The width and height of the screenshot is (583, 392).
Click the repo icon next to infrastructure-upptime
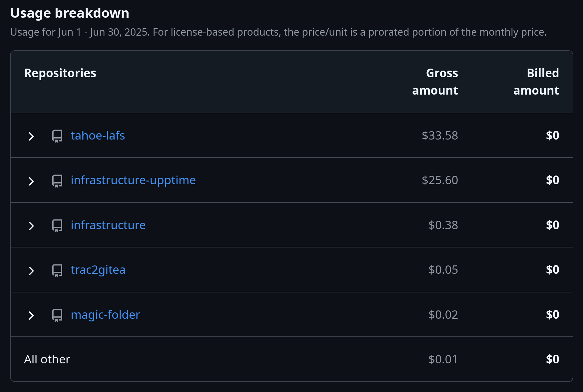point(57,181)
